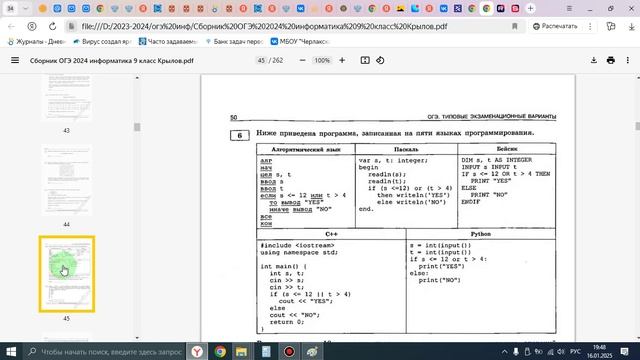This screenshot has height=360, width=640.
Task: Click the microphone tray icon
Action: (x=516, y=351)
